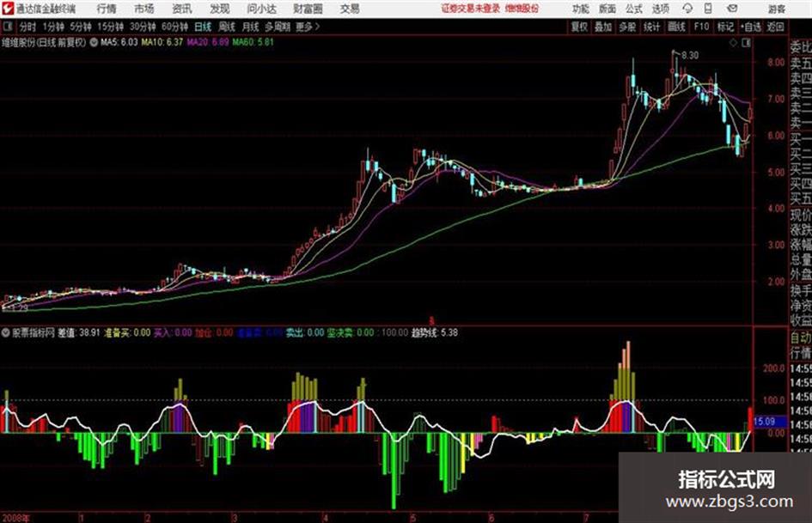Select the 日线 daily period tab
The width and height of the screenshot is (812, 523).
(x=203, y=27)
